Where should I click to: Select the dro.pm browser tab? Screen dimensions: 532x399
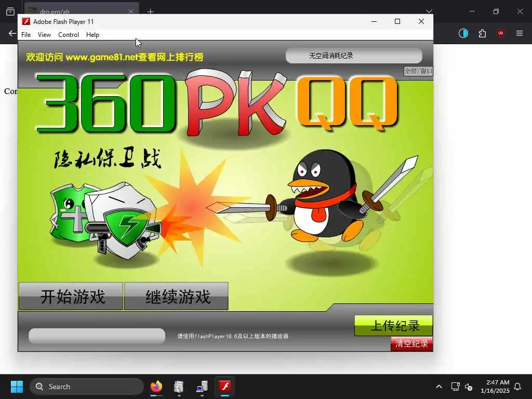[82, 9]
